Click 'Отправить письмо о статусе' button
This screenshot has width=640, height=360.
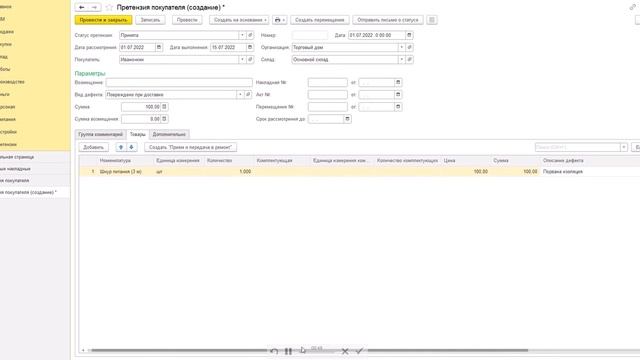(388, 20)
